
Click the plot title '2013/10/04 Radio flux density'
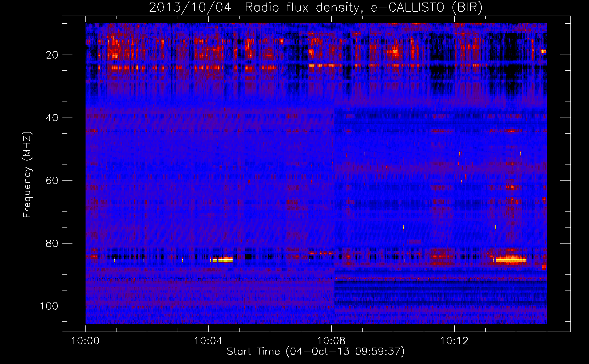[x=254, y=8]
